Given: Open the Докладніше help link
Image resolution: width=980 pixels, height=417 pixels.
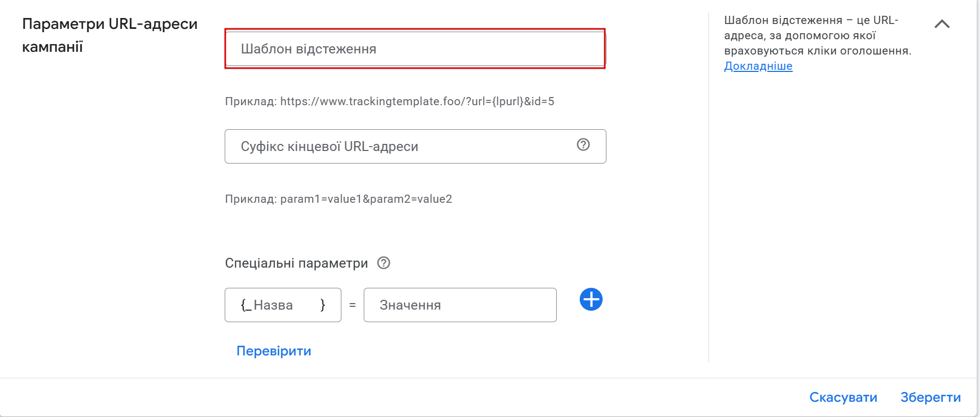Looking at the screenshot, I should tap(758, 66).
